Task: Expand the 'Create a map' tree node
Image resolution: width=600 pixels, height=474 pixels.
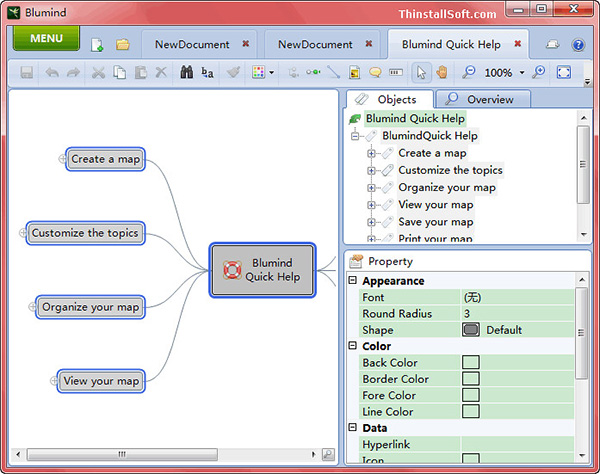Action: pyautogui.click(x=372, y=154)
